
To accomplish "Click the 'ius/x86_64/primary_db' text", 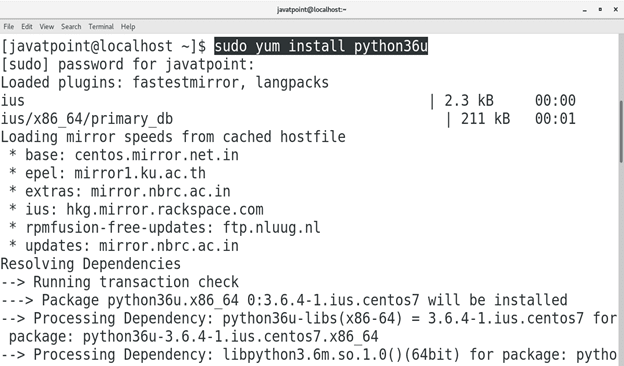I will coord(87,119).
